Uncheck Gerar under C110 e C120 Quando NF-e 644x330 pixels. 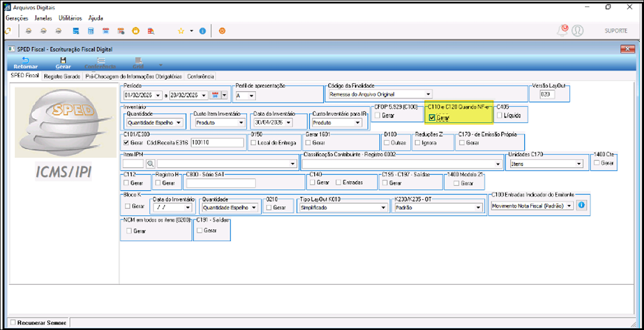(432, 118)
